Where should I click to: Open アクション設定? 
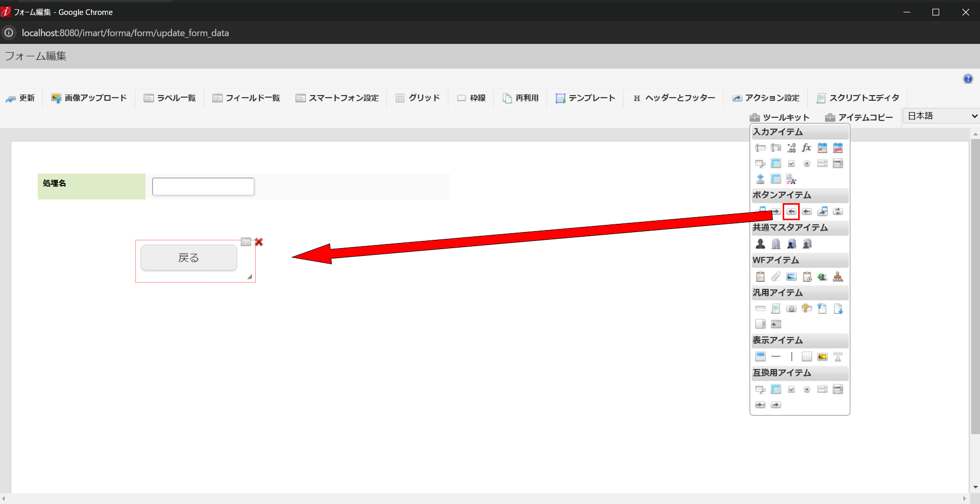tap(766, 98)
